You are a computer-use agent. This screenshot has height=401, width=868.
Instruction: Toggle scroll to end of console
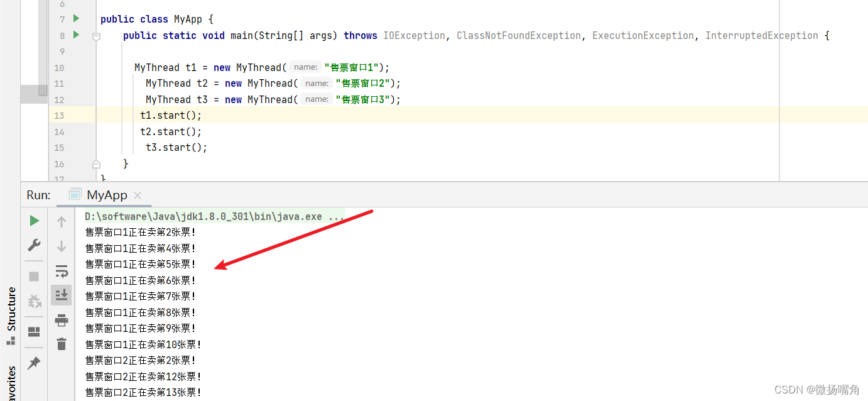62,294
